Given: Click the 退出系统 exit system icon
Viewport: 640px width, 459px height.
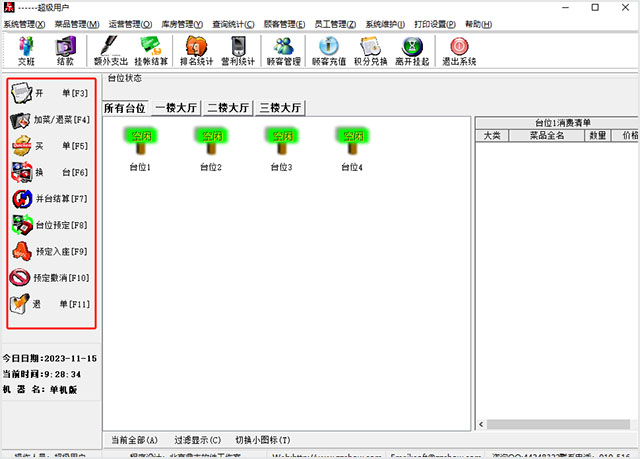Looking at the screenshot, I should point(458,50).
